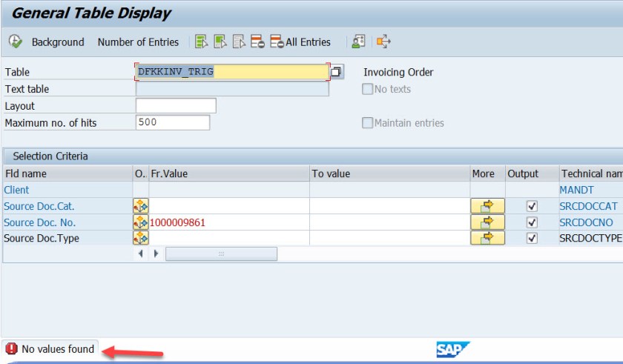Click MANDT technical name
The width and height of the screenshot is (623, 364).
click(x=576, y=190)
